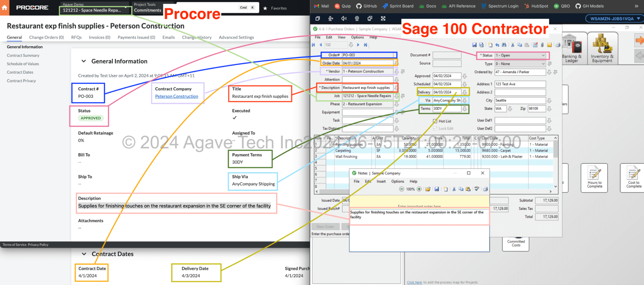Click the Attention input field
Viewport: 644px width, 285px height.
tap(367, 80)
